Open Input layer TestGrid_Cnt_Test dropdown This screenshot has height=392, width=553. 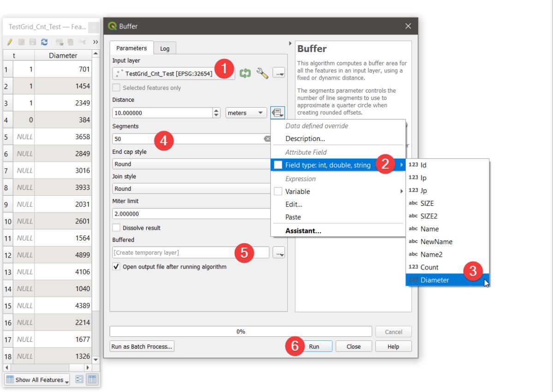click(x=173, y=74)
